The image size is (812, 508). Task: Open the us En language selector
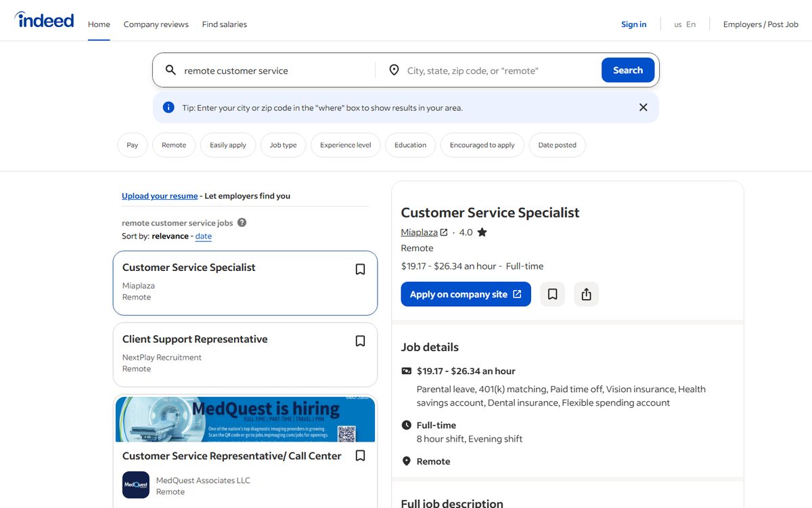pyautogui.click(x=685, y=24)
